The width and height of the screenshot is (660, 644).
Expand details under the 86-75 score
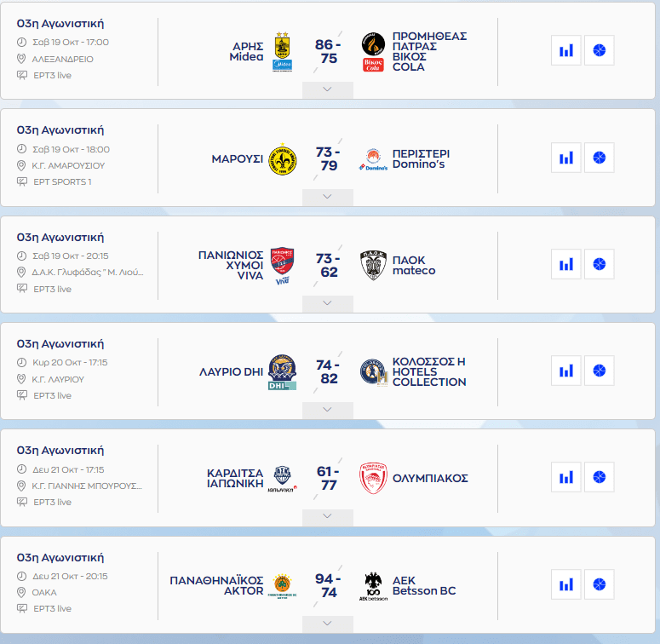pyautogui.click(x=327, y=89)
